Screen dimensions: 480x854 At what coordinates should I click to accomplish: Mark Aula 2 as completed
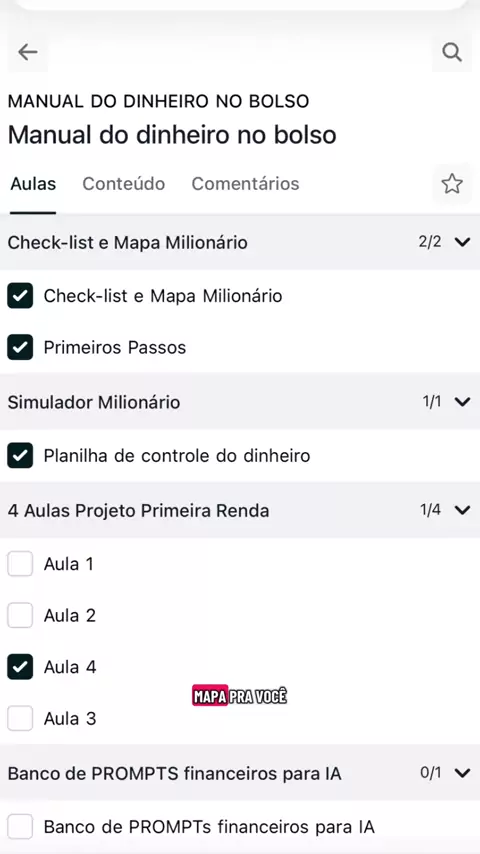20,615
